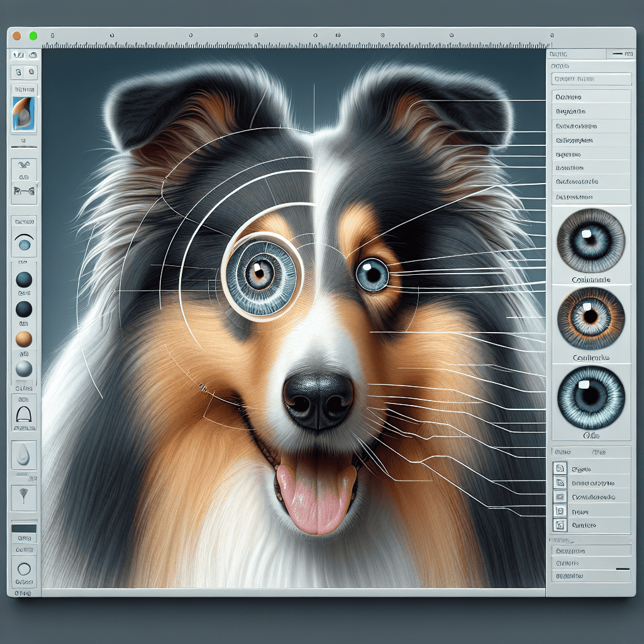Image resolution: width=644 pixels, height=644 pixels.
Task: Click the eye arc tool icon
Action: [x=24, y=242]
